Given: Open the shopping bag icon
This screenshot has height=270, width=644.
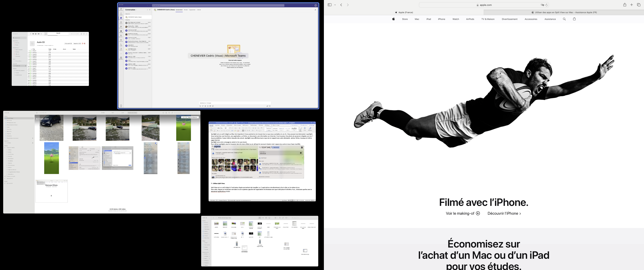Looking at the screenshot, I should click(x=574, y=19).
